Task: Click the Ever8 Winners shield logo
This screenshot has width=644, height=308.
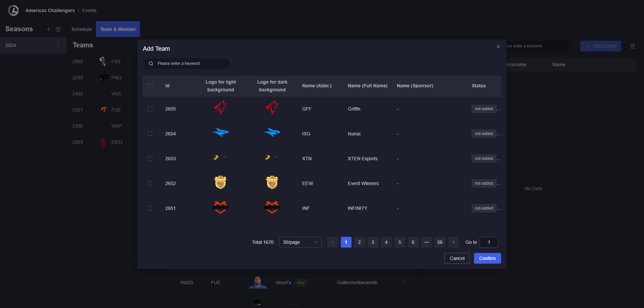Action: [220, 183]
